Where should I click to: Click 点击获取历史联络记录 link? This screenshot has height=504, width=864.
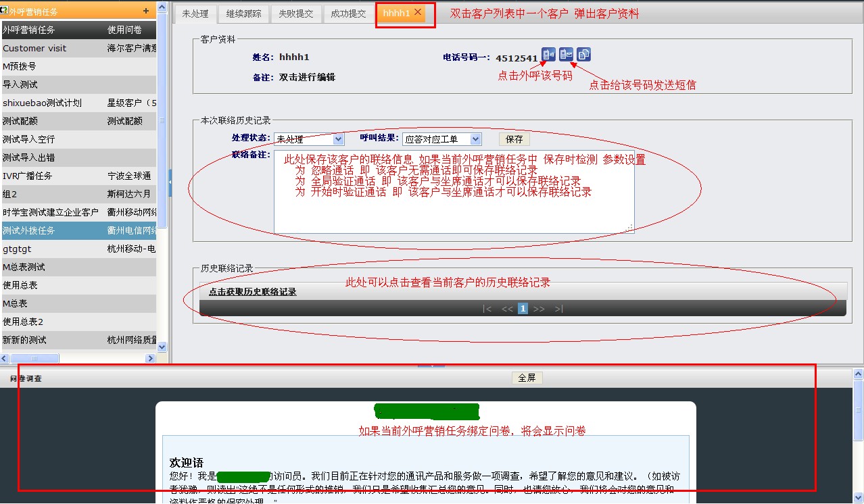pos(252,292)
